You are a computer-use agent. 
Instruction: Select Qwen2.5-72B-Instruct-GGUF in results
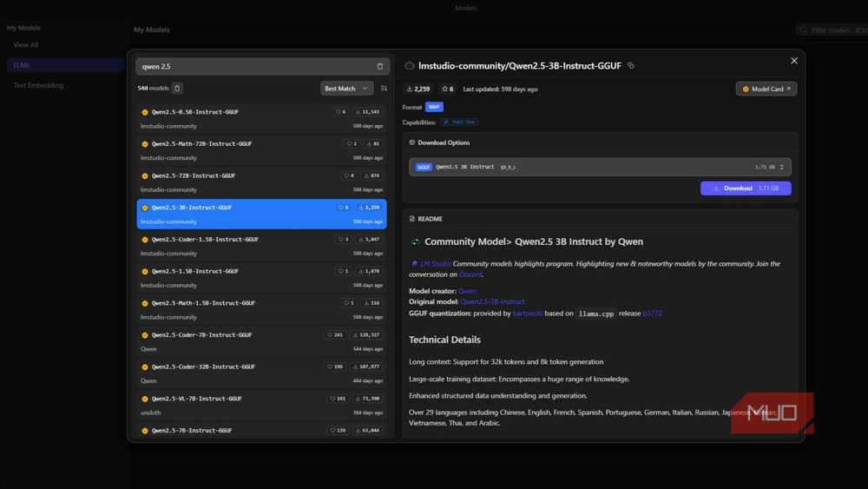click(x=261, y=182)
